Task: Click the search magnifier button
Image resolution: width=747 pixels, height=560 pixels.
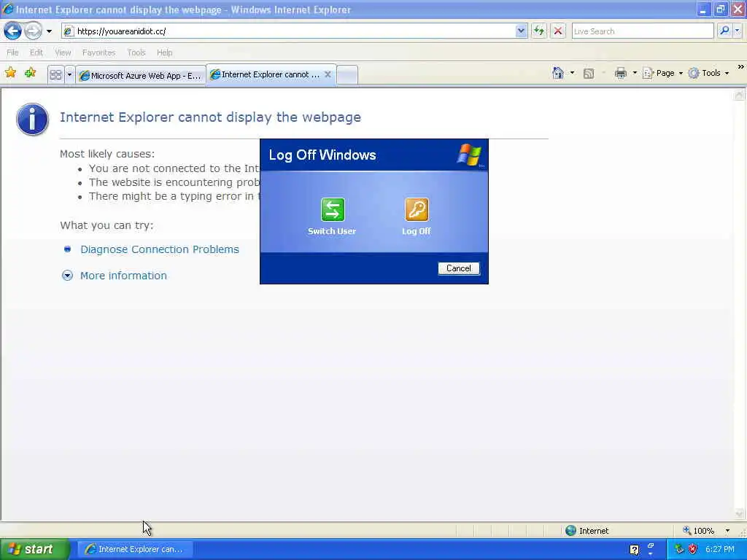Action: point(724,31)
